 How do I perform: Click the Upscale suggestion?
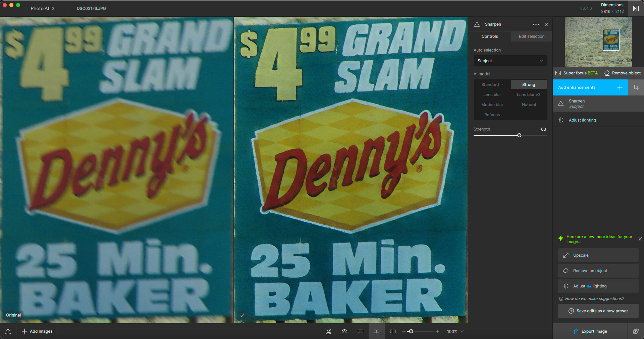tap(598, 255)
